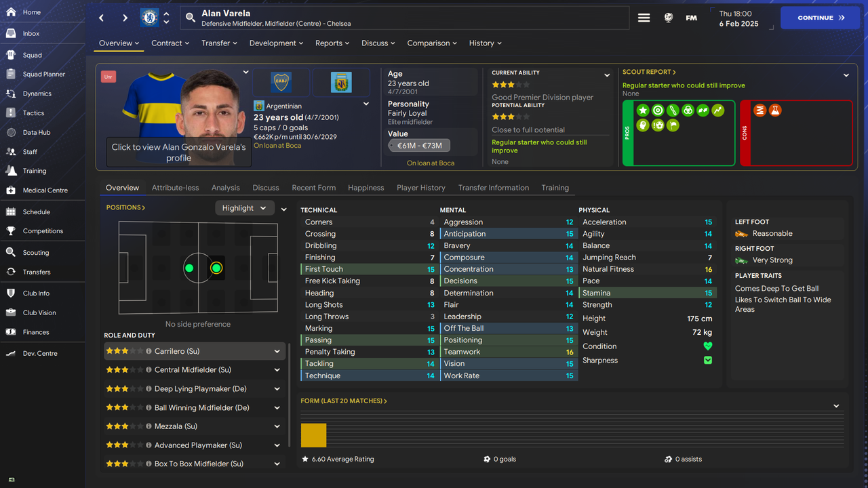
Task: Click the back navigation arrow
Action: [102, 18]
